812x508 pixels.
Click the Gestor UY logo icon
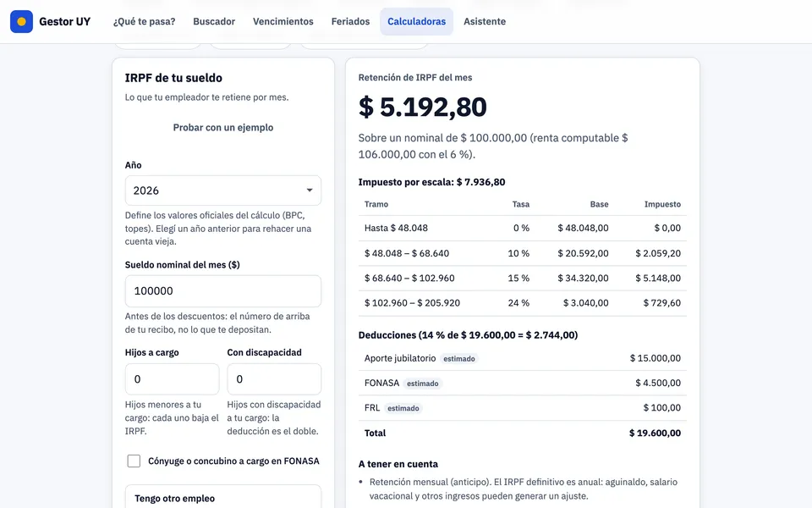pyautogui.click(x=21, y=21)
